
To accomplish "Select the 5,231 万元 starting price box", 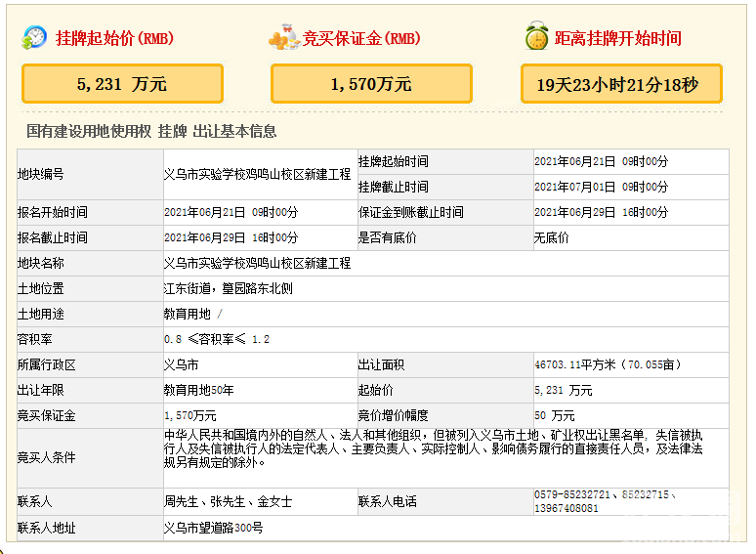I will (122, 84).
